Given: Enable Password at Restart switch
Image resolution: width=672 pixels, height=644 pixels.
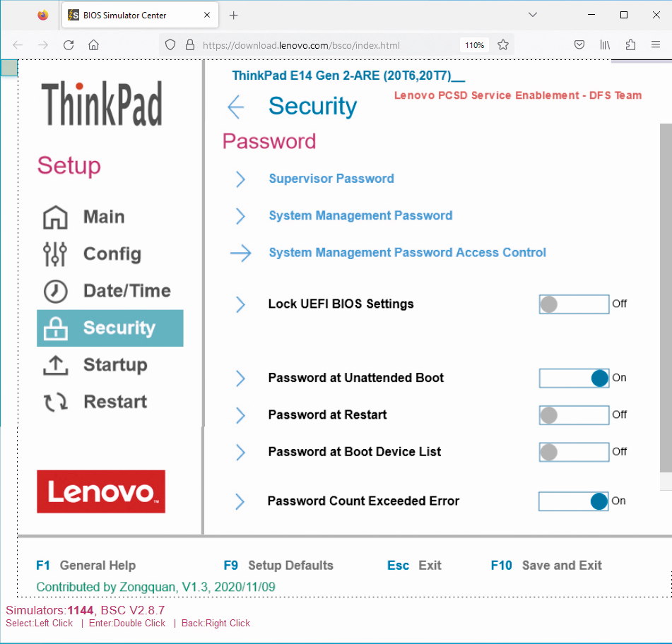Looking at the screenshot, I should pos(574,415).
